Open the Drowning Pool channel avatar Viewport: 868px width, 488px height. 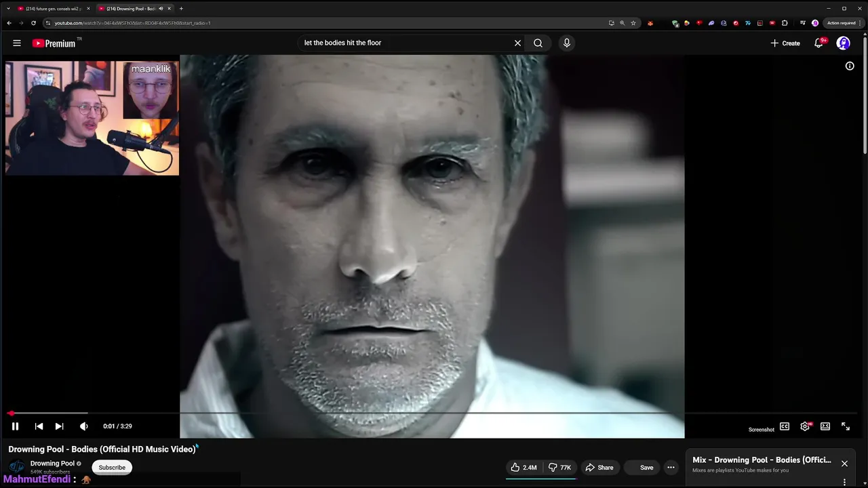click(17, 466)
